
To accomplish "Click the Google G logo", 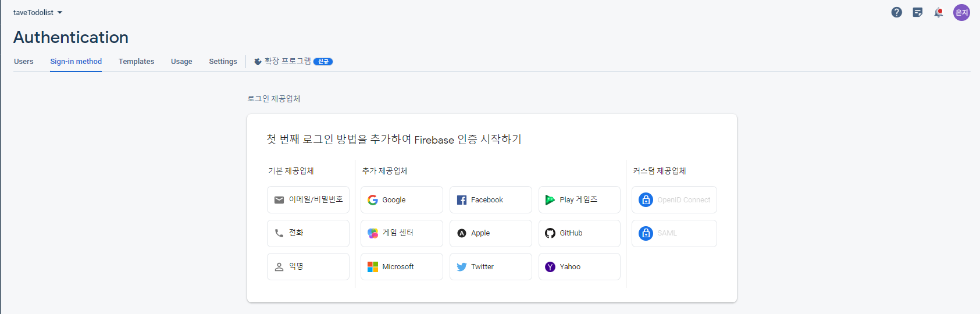I will pos(373,200).
